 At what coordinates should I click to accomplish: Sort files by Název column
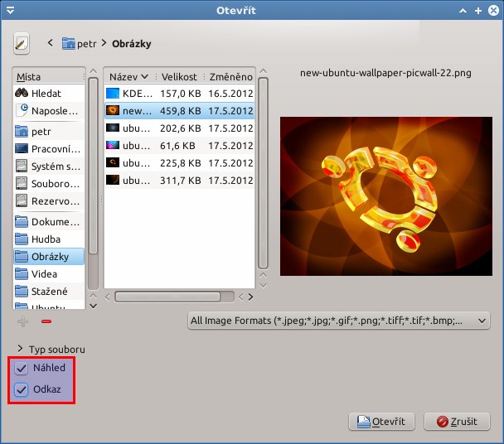click(x=129, y=76)
